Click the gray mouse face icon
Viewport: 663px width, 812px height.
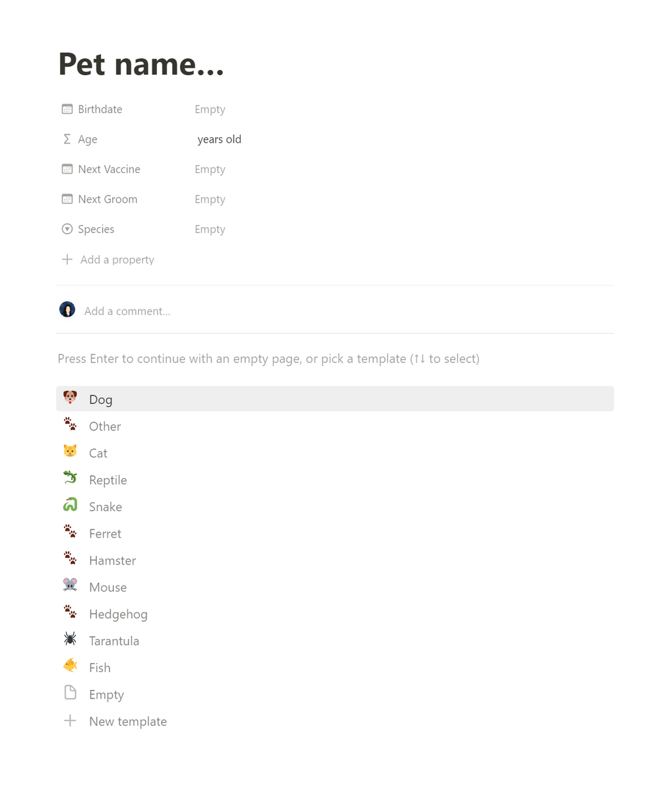(70, 586)
